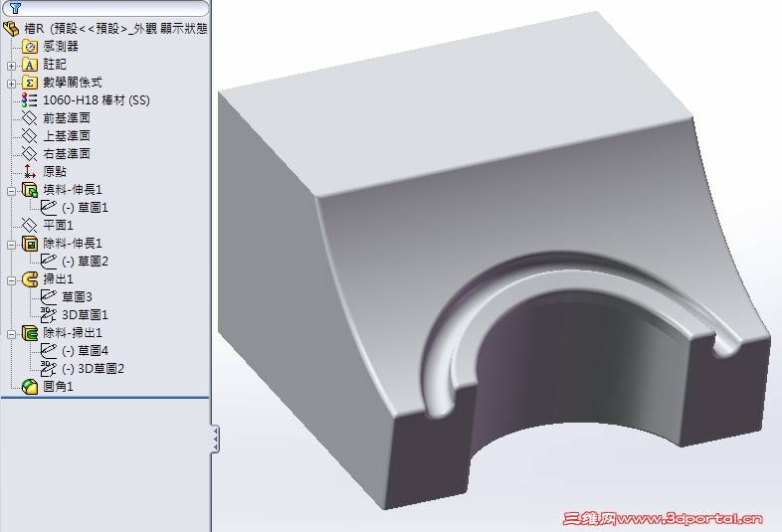The image size is (782, 532).
Task: Expand the 數學關係式 equations node
Action: pyautogui.click(x=11, y=84)
